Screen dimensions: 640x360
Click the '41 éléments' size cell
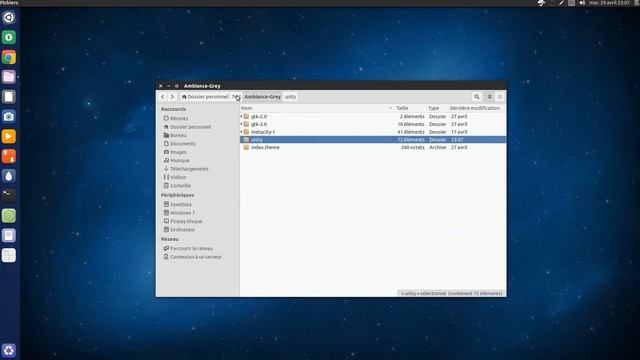click(411, 132)
